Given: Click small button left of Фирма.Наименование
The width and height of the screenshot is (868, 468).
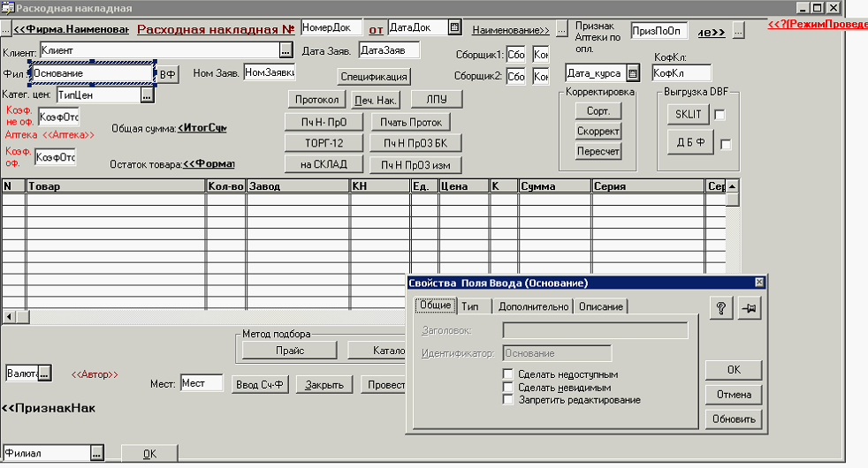Looking at the screenshot, I should pyautogui.click(x=5, y=28).
